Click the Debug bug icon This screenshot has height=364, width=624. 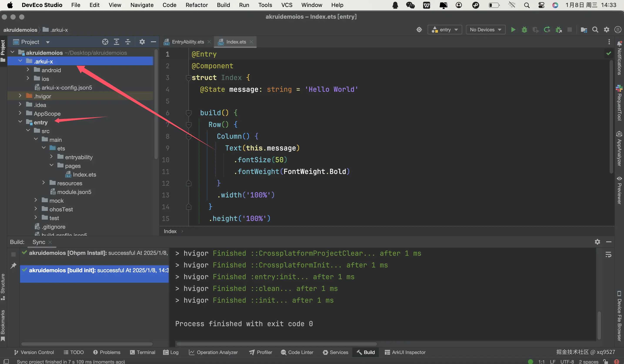point(524,30)
